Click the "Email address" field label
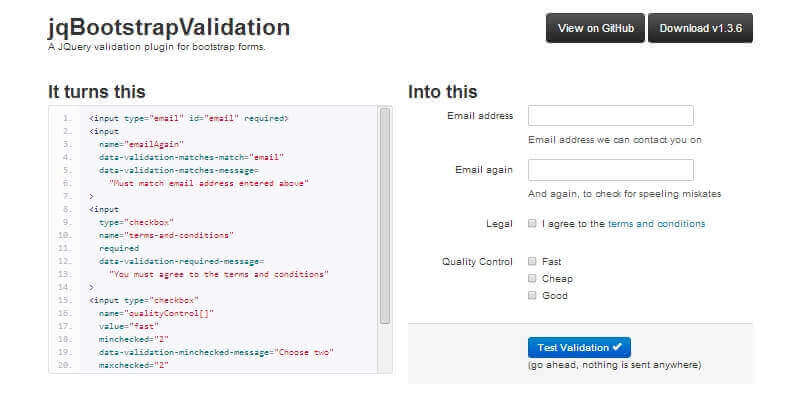The height and width of the screenshot is (400, 800). (x=481, y=116)
